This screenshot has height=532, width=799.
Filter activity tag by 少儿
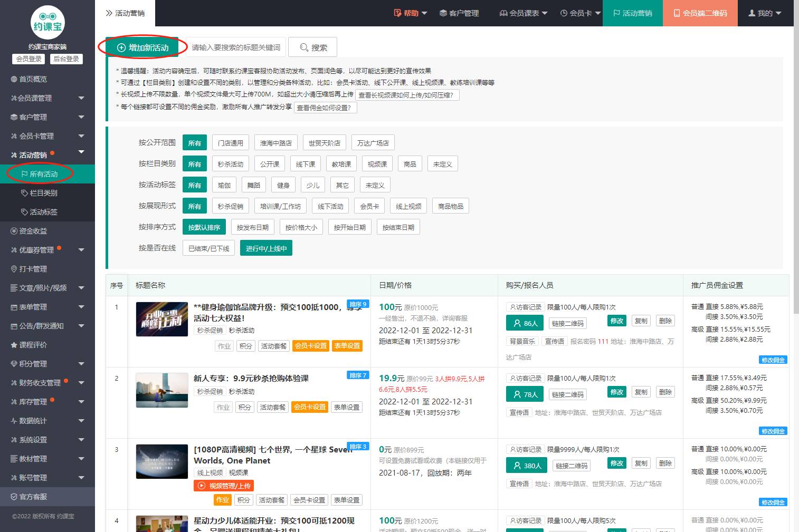[x=313, y=185]
